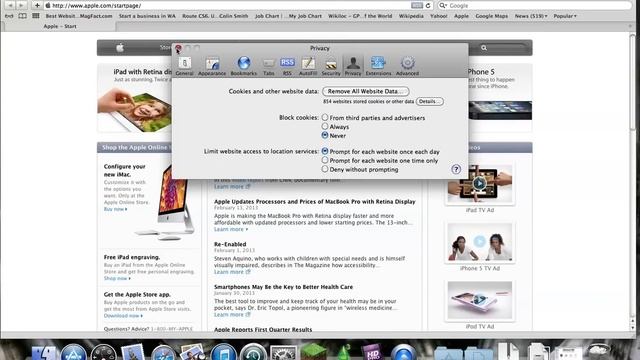Open the Apple bookmark in bookmarks bar
Image resolution: width=640 pixels, height=360 pixels.
point(461,16)
